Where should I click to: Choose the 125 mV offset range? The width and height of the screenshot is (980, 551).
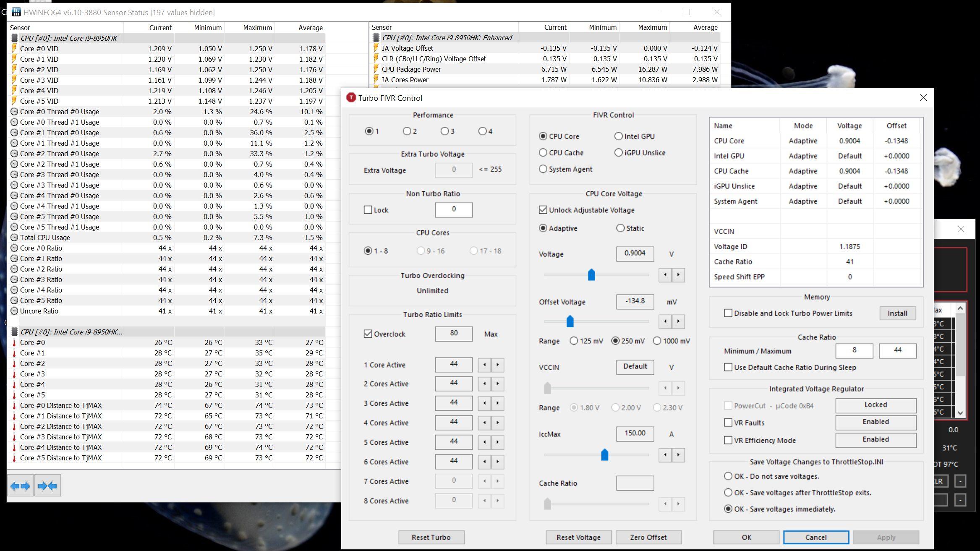[x=574, y=341]
